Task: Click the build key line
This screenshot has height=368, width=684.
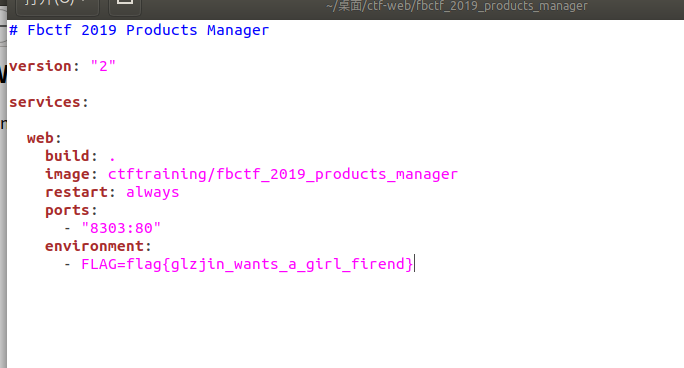Action: [x=80, y=156]
